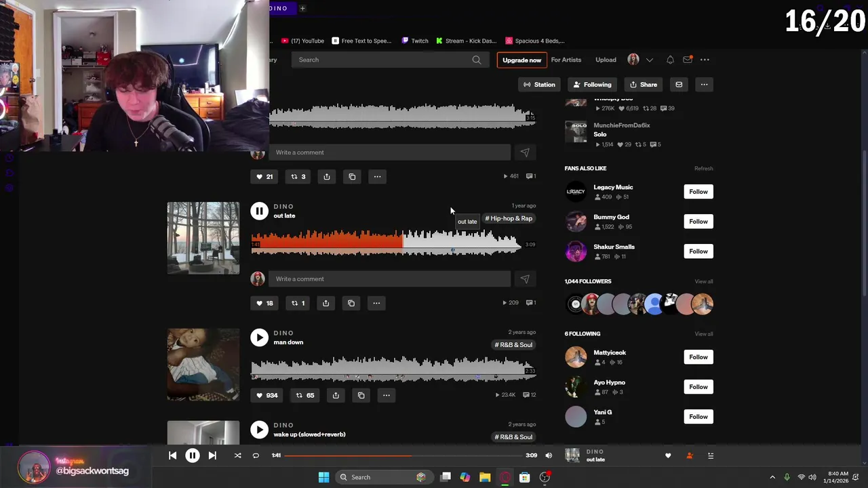Play 'wake up (slowed+reverb)' track
Image resolution: width=868 pixels, height=488 pixels.
coord(259,430)
